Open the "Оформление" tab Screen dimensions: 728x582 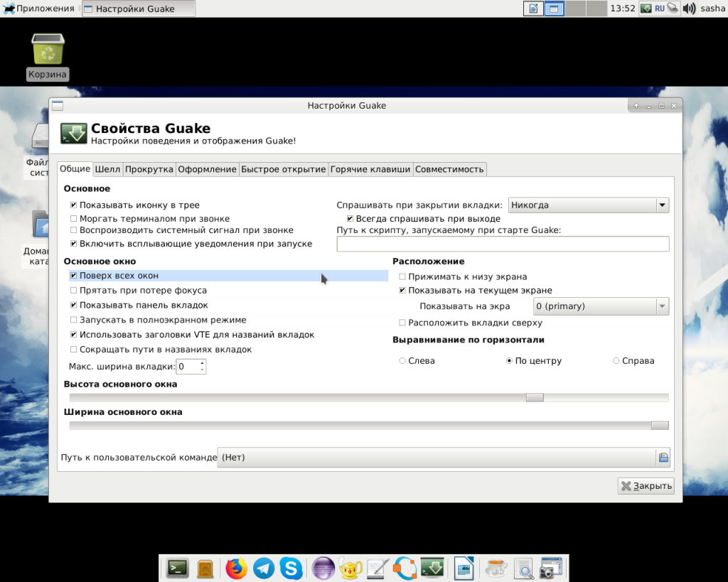pos(207,169)
